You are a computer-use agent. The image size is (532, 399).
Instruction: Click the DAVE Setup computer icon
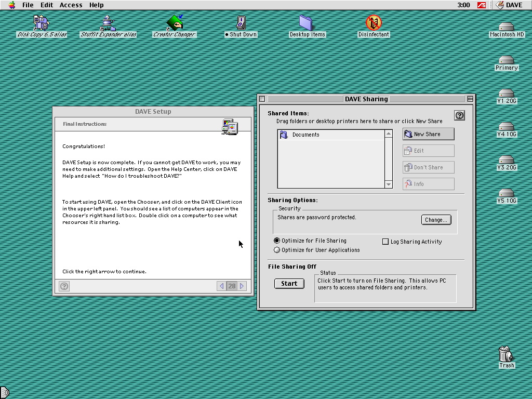[x=230, y=127]
